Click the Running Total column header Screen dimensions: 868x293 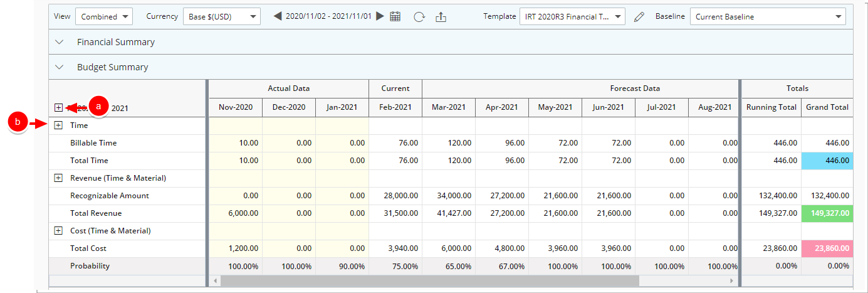771,107
